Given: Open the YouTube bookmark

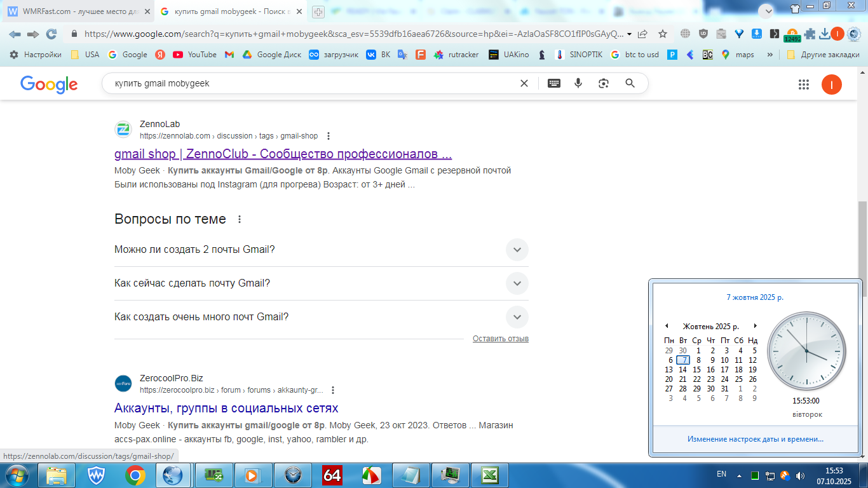Looking at the screenshot, I should point(195,55).
